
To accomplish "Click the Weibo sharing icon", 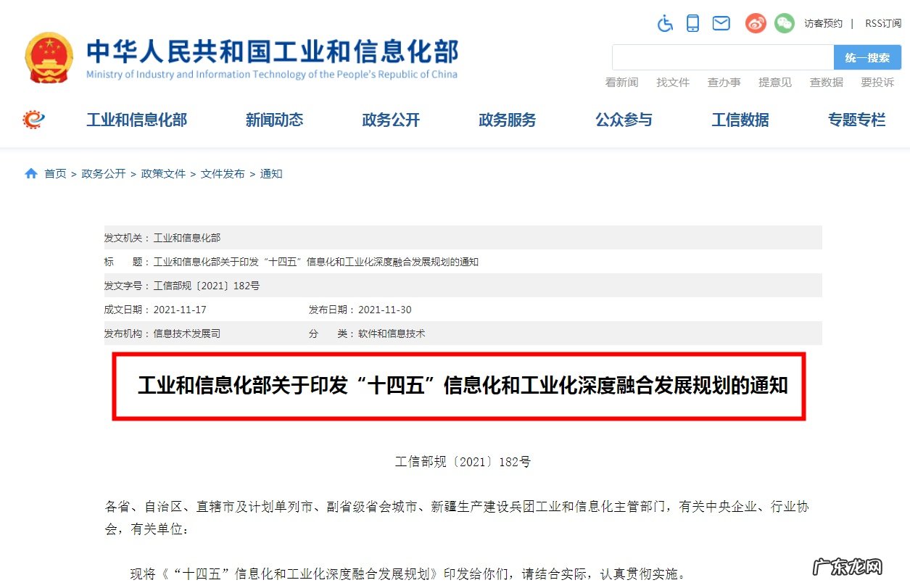I will point(755,22).
